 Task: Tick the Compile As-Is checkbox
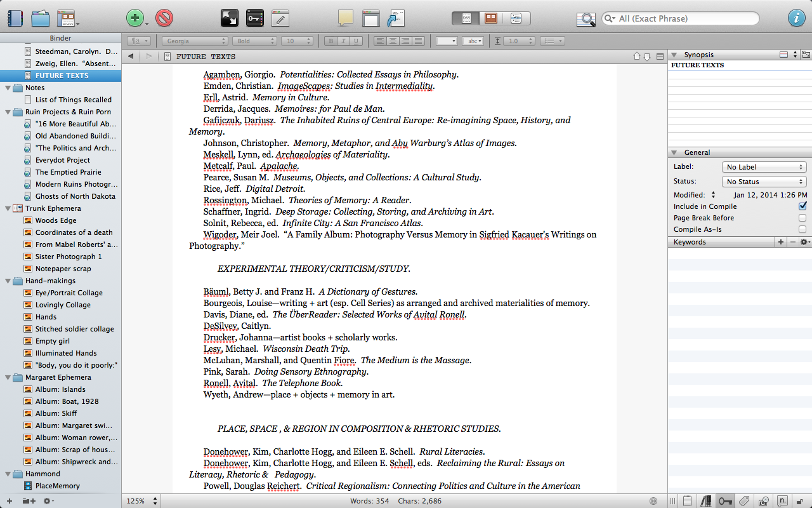[802, 229]
